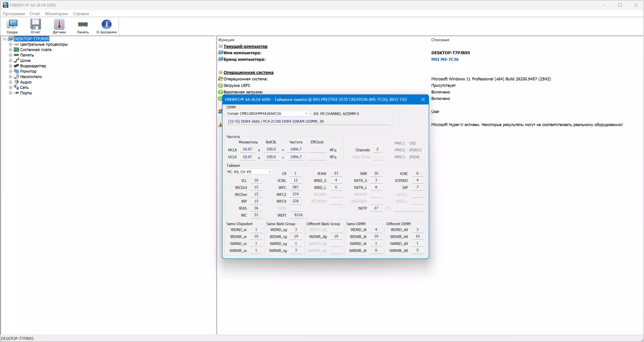Expand the Центральные процессоры tree node
644x342 pixels.
coord(10,44)
